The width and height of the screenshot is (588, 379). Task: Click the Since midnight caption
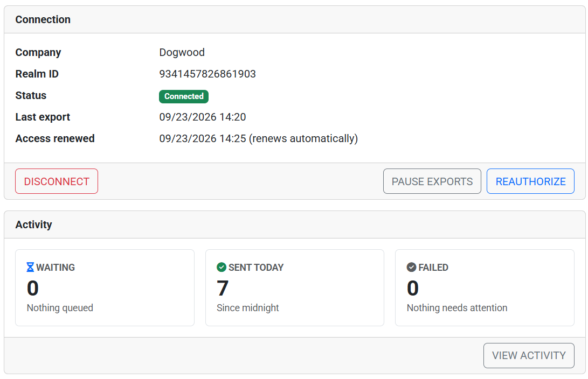tap(248, 308)
